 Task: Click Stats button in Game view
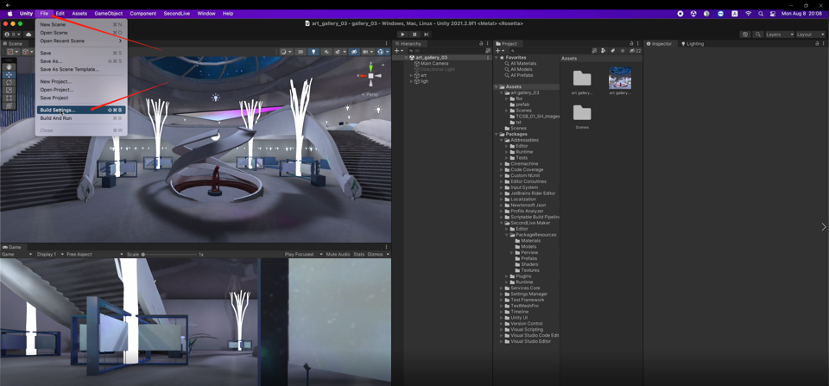pos(359,254)
